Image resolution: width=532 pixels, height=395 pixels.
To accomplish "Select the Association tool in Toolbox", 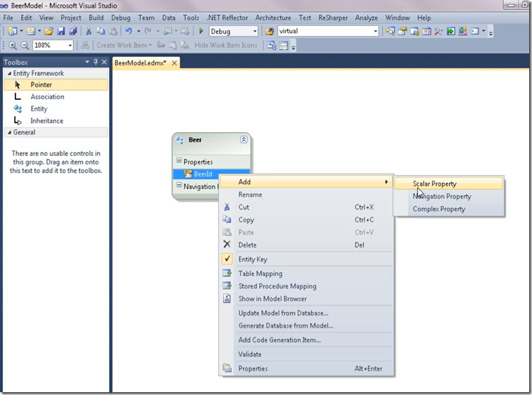I will tap(56, 96).
